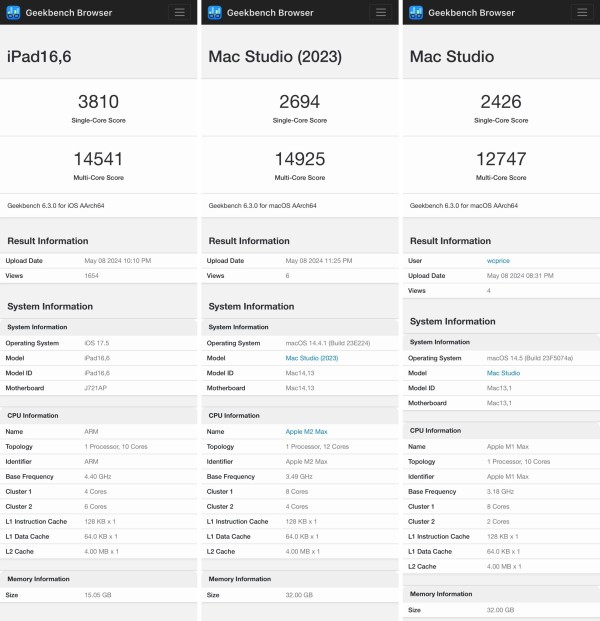Viewport: 600px width, 621px height.
Task: Expand the hamburger menu above Mac Studio (2023)
Action: coord(380,12)
